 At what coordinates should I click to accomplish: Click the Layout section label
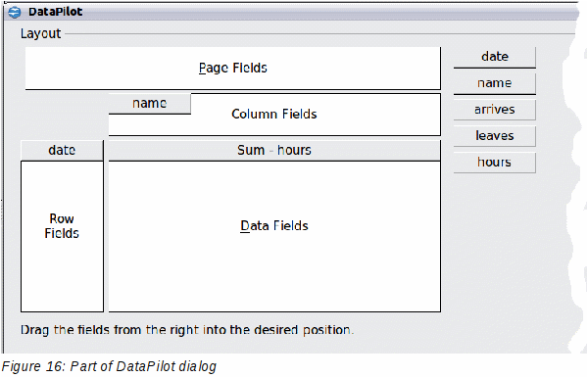point(40,33)
